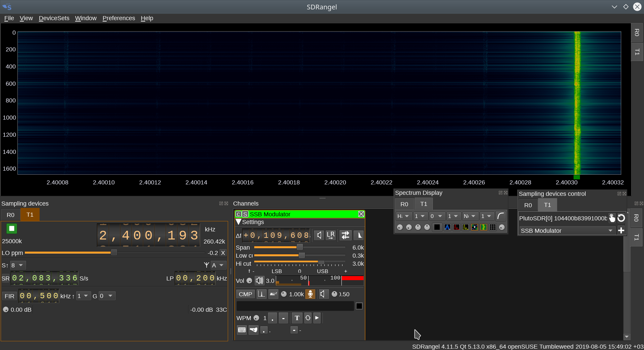The image size is (644, 350).
Task: Click the waterfall display icon in Spectrum Display
Action: click(x=483, y=227)
